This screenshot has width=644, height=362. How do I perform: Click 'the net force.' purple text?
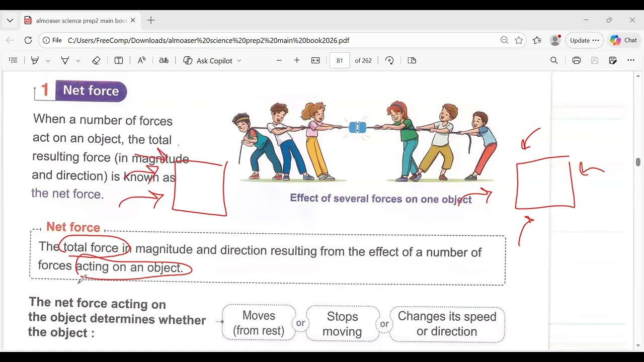[67, 194]
